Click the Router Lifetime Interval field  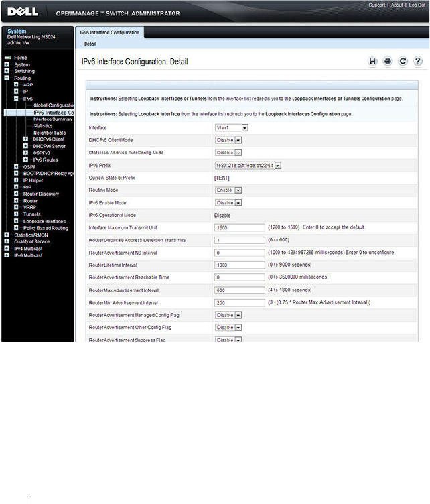tap(240, 265)
